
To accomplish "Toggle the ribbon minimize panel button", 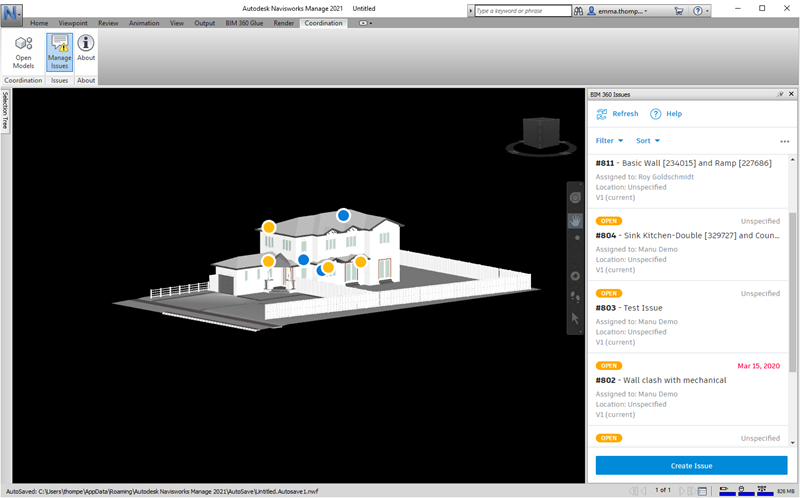I will (365, 23).
